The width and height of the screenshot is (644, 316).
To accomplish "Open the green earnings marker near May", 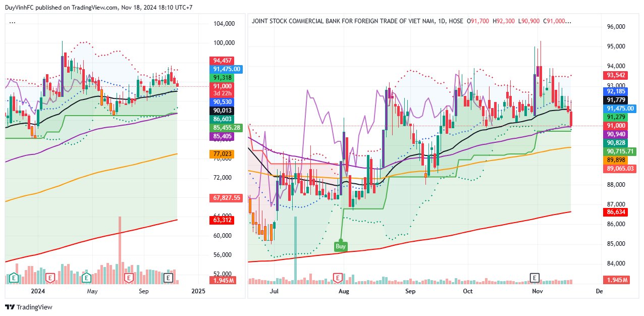I will coord(86,278).
